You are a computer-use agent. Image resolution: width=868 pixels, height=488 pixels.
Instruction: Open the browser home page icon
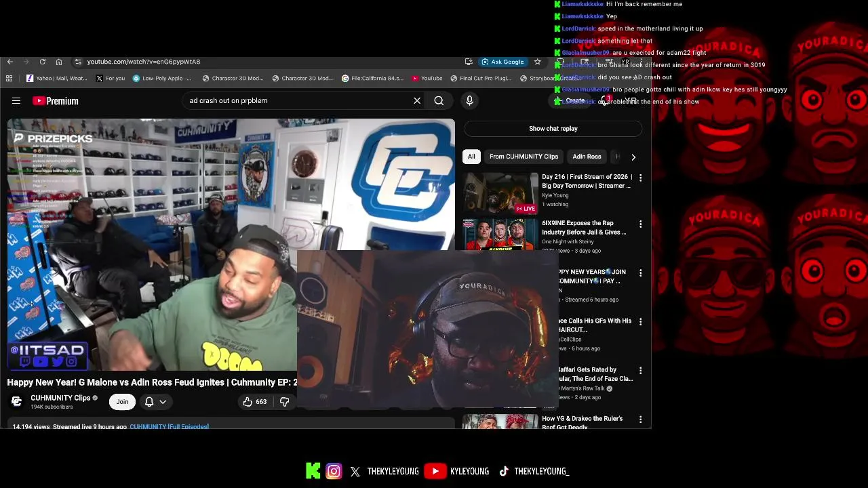(x=59, y=62)
